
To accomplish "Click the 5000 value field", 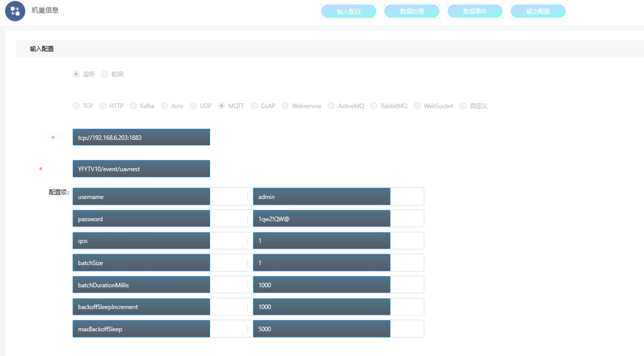I will point(321,329).
